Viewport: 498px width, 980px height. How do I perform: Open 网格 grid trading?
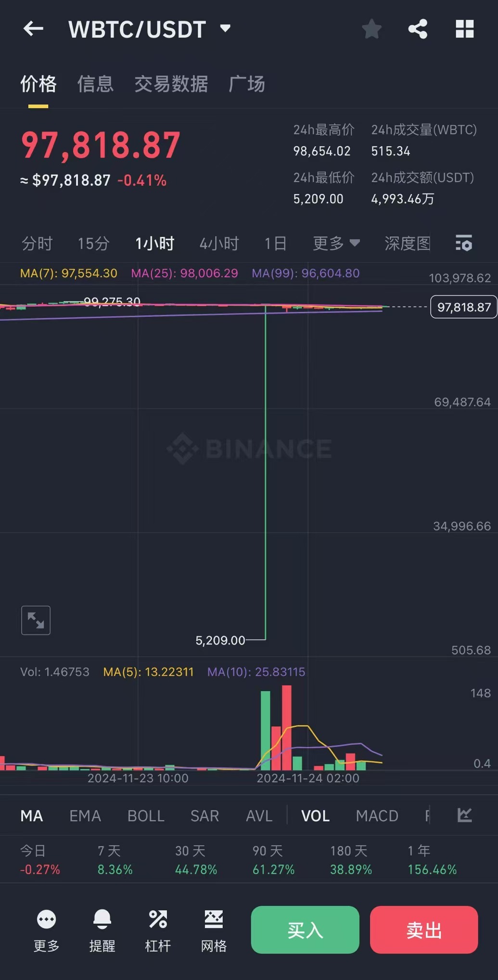214,930
